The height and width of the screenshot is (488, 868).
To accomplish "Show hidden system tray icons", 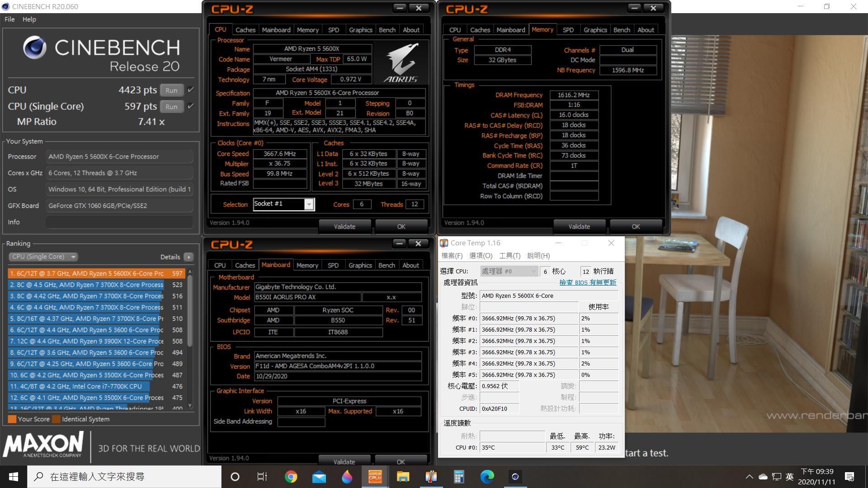I will (x=749, y=477).
